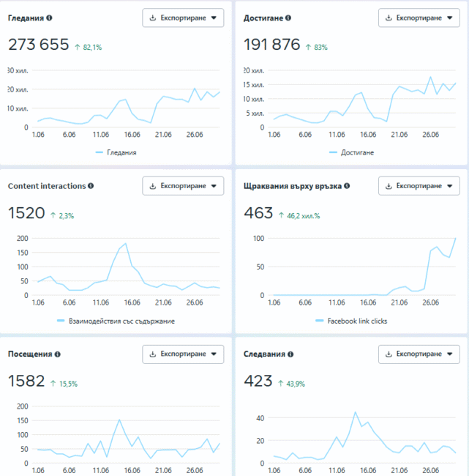Image resolution: width=469 pixels, height=476 pixels.
Task: Open Експортиране dropdown in Гледания card
Action: [x=183, y=18]
